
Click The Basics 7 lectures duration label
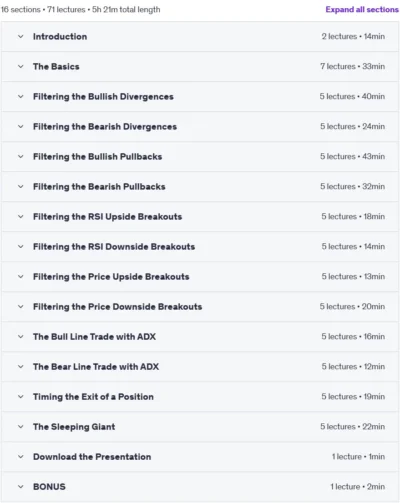coord(353,66)
